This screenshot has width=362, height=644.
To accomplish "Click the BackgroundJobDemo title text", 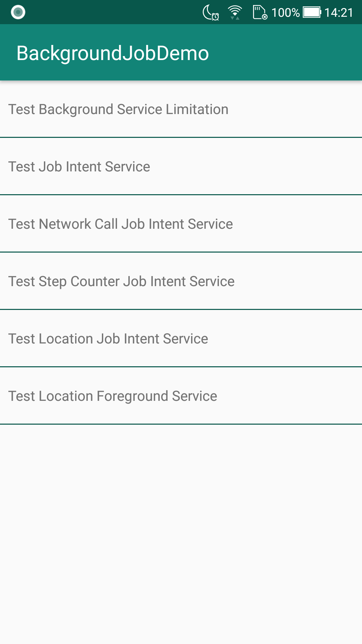I will pyautogui.click(x=113, y=53).
